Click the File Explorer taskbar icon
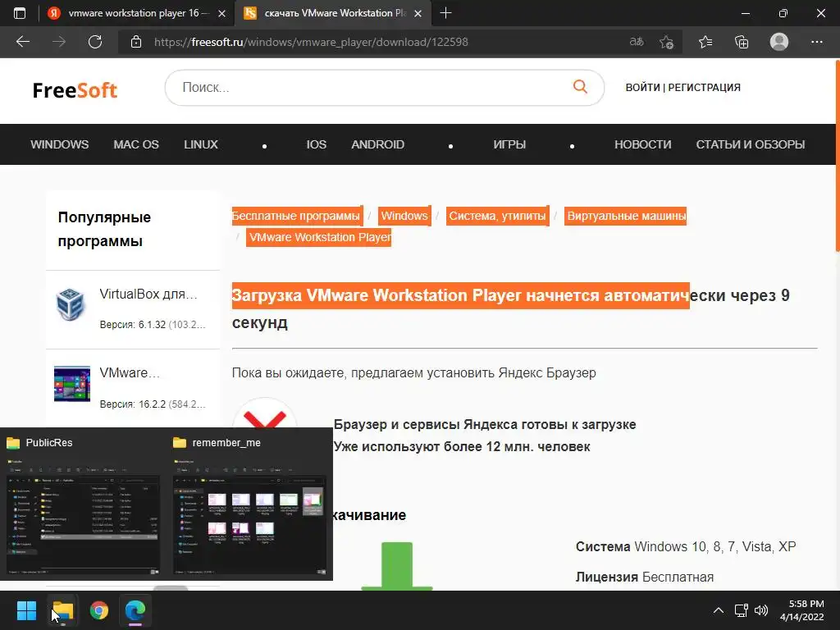 click(62, 610)
